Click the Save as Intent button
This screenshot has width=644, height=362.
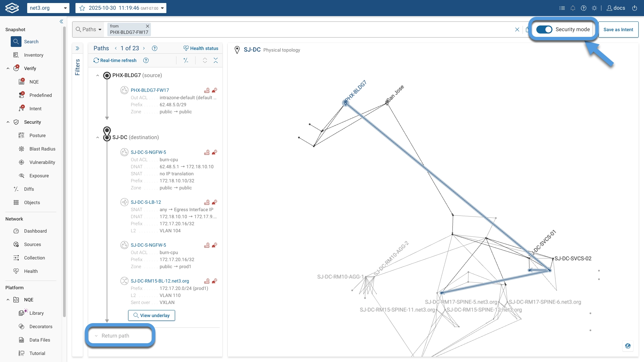coord(618,29)
